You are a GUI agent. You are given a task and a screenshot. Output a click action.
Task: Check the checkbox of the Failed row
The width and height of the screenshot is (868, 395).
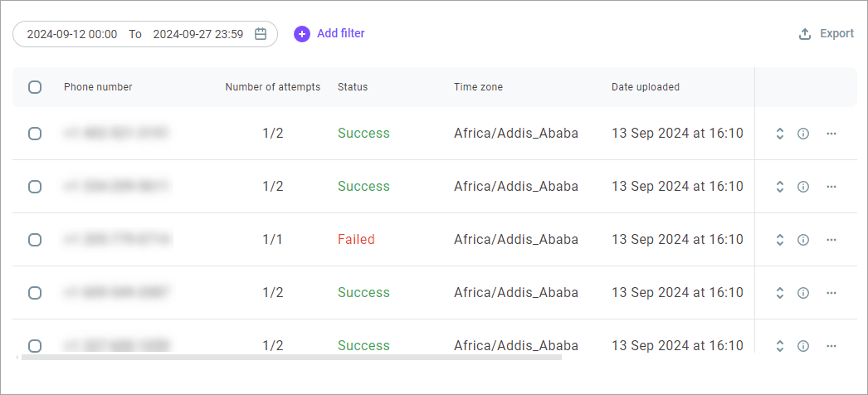click(x=35, y=240)
